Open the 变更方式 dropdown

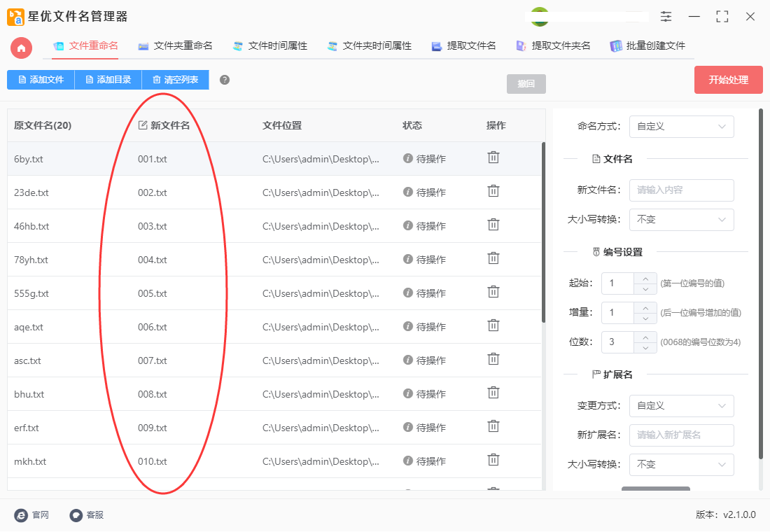coord(681,406)
